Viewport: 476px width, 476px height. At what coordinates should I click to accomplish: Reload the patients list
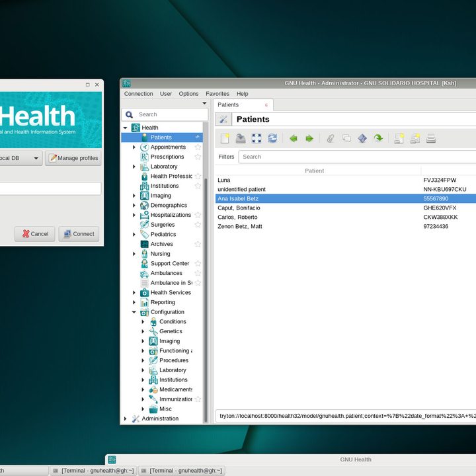(272, 138)
